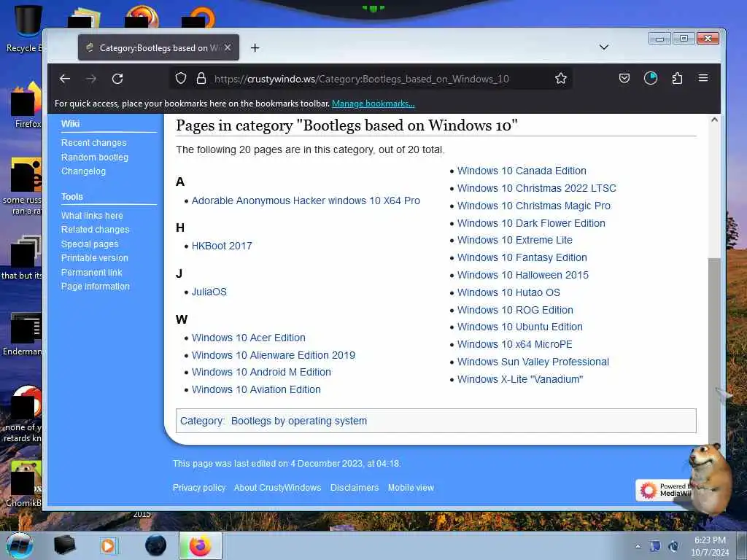Show hidden system tray icons arrow

point(638,547)
